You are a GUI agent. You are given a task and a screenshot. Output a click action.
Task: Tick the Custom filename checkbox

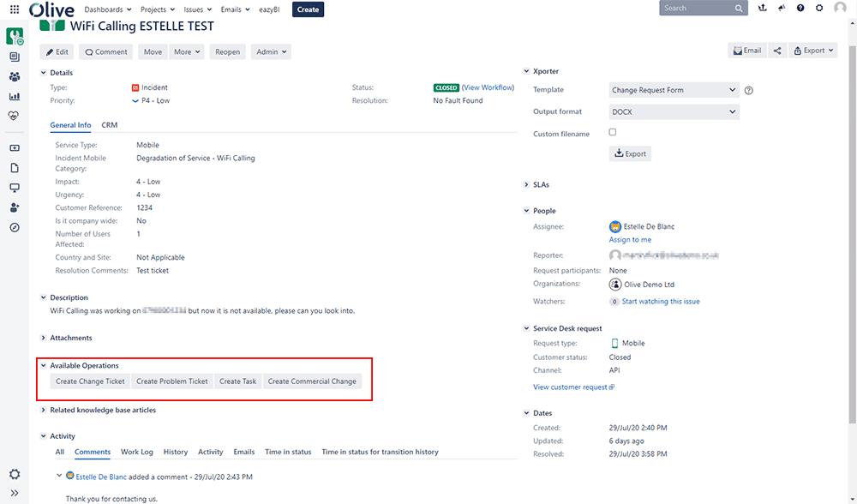(x=612, y=132)
